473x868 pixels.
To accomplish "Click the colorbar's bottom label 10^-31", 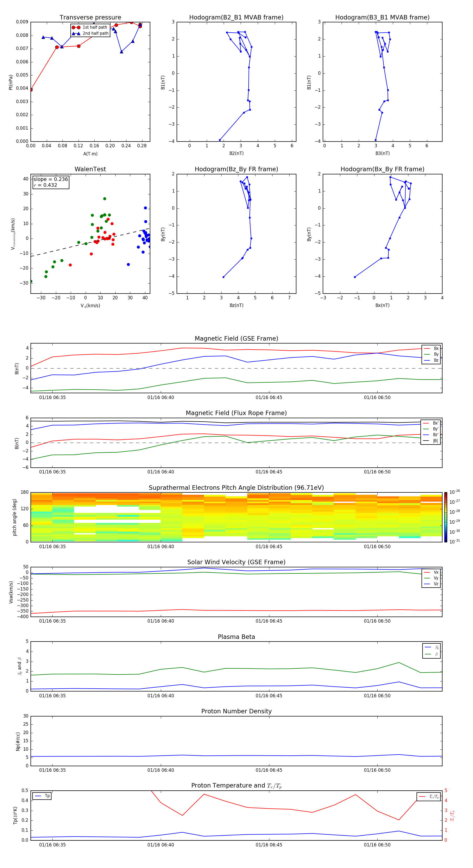I will [455, 542].
